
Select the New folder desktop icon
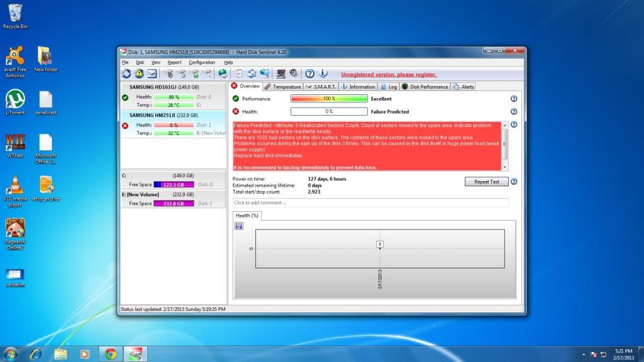(45, 60)
